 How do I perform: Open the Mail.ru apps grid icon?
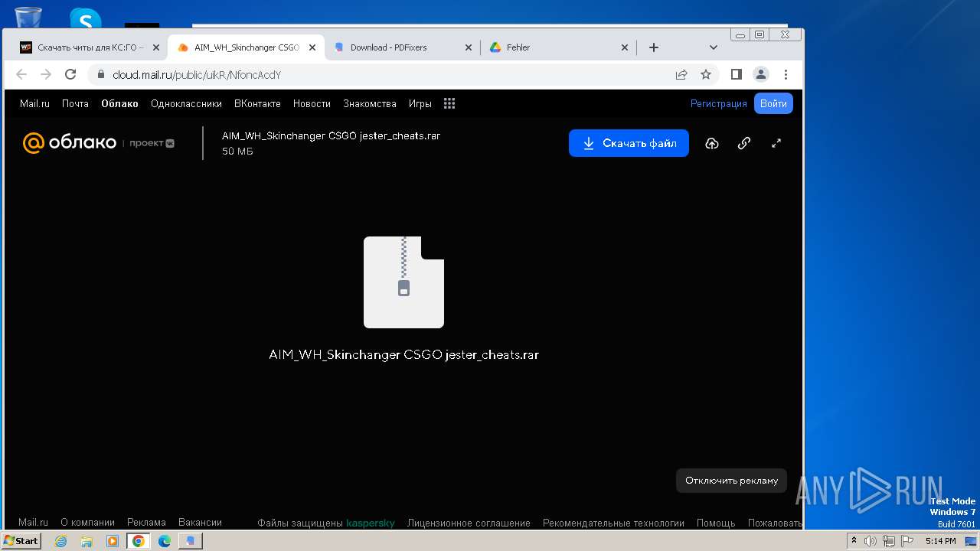[x=449, y=103]
